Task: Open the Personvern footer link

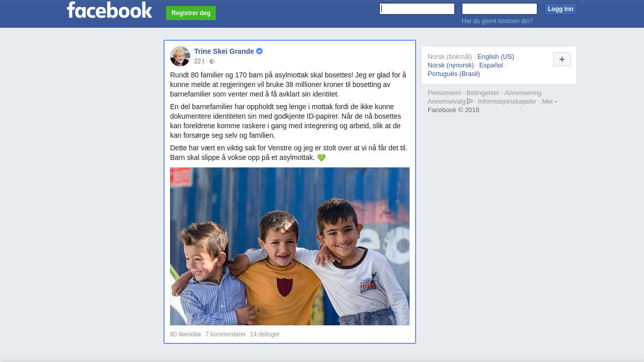Action: pos(444,93)
